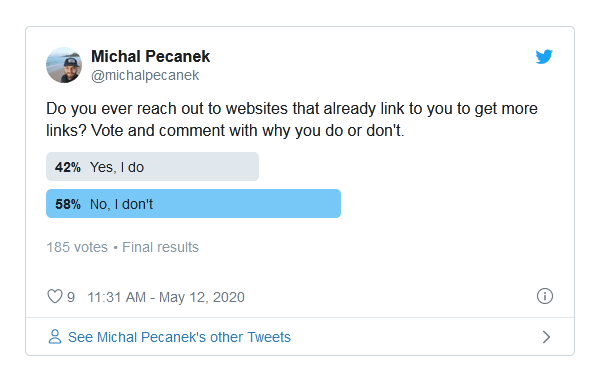This screenshot has height=377, width=595.
Task: Open the 11:31 AM - May 12, 2020 timestamp
Action: tap(166, 297)
